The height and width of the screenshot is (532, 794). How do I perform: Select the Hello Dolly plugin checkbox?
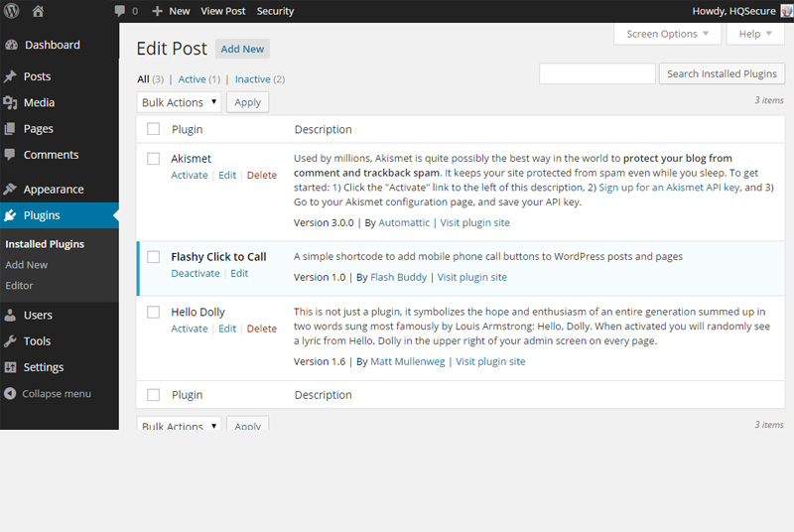(153, 312)
